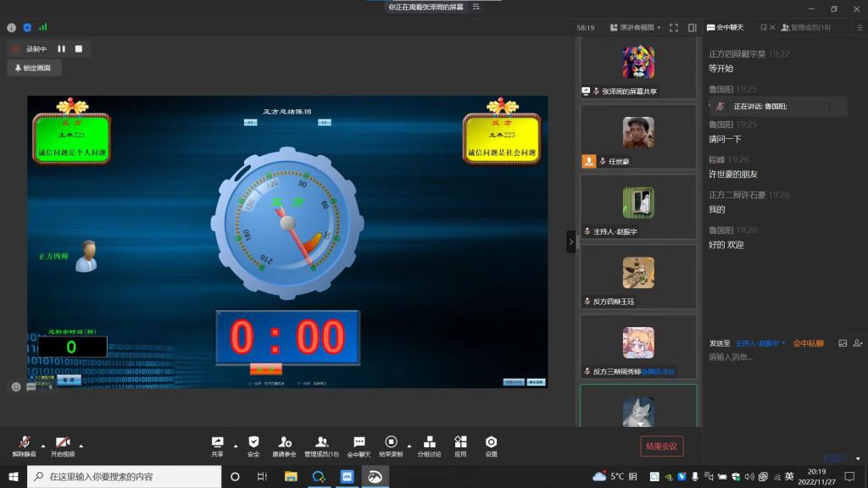868x488 pixels.
Task: Click the 邀请参会 invite icon
Action: point(285,442)
